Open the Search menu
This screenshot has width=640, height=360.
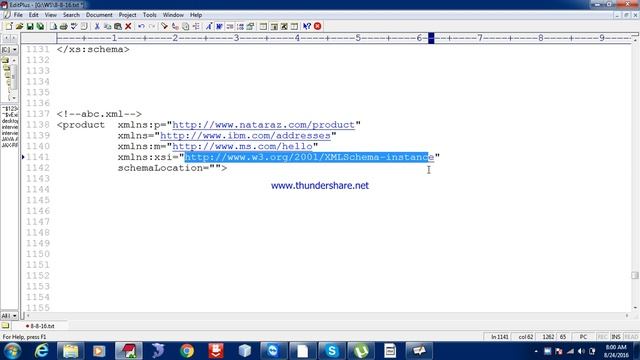71,15
